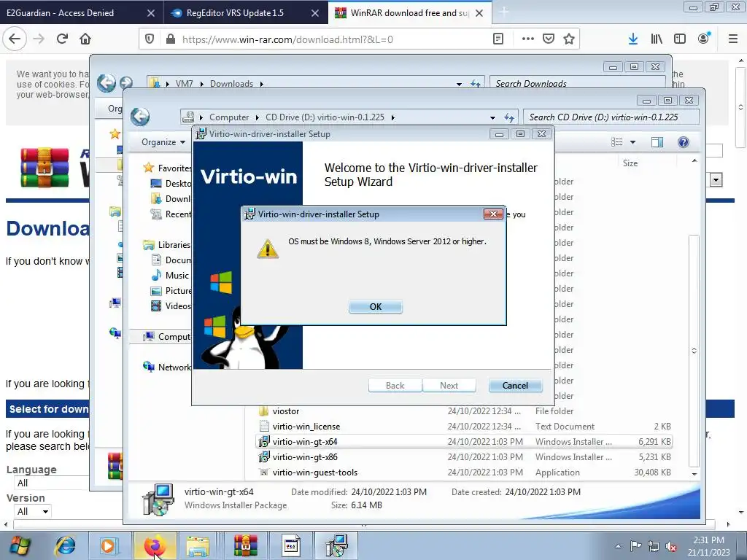Open Firefox home page icon
The height and width of the screenshot is (560, 747).
[x=85, y=39]
